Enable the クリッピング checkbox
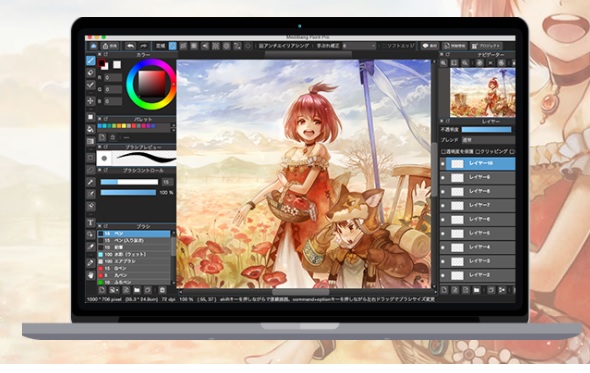The height and width of the screenshot is (373, 590). (x=478, y=152)
